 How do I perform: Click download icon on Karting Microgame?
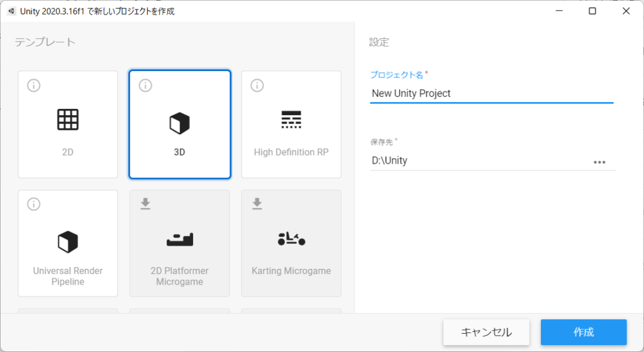(x=257, y=204)
